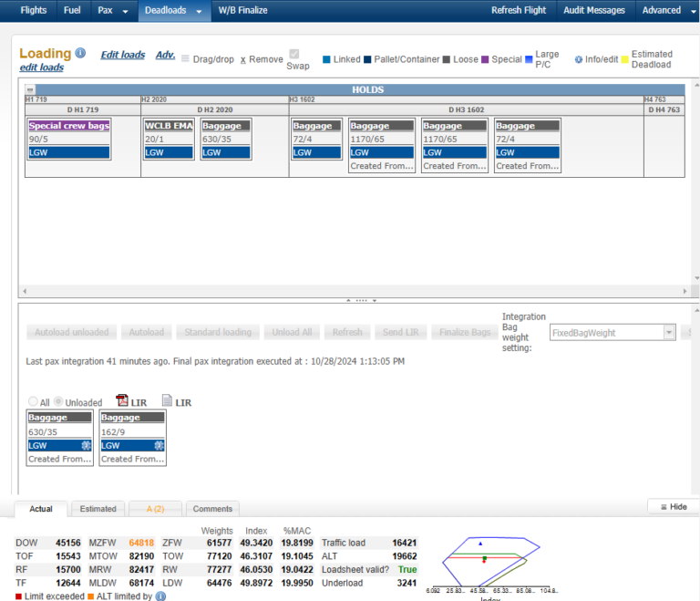Click the Edit loads link
Image resolution: width=700 pixels, height=601 pixels.
point(123,55)
